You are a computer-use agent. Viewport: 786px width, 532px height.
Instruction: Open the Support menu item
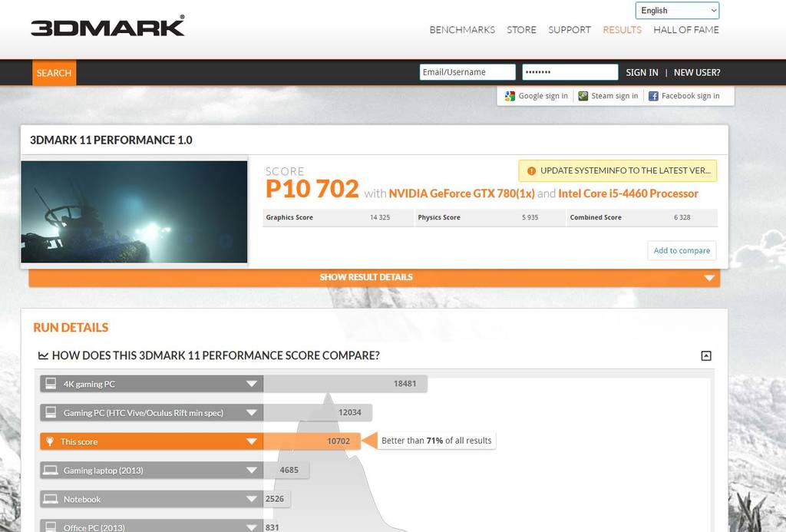click(x=570, y=30)
